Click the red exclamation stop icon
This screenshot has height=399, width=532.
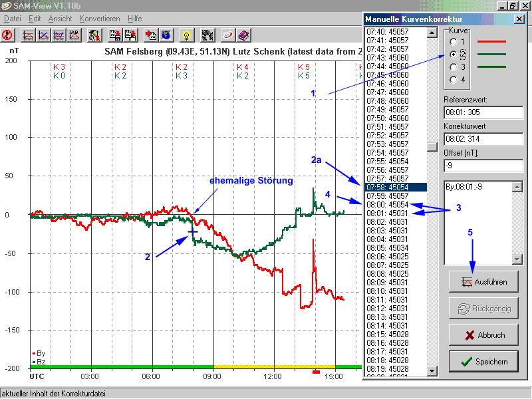[7, 35]
